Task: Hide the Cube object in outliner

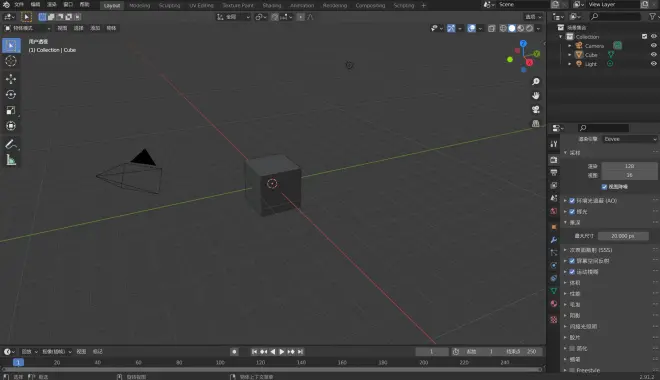Action: [653, 55]
